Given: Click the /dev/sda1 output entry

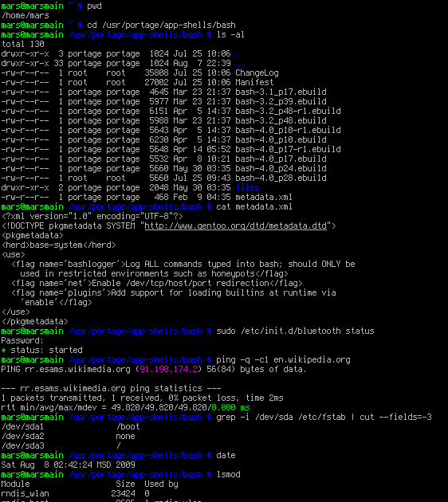Looking at the screenshot, I should 23,427.
